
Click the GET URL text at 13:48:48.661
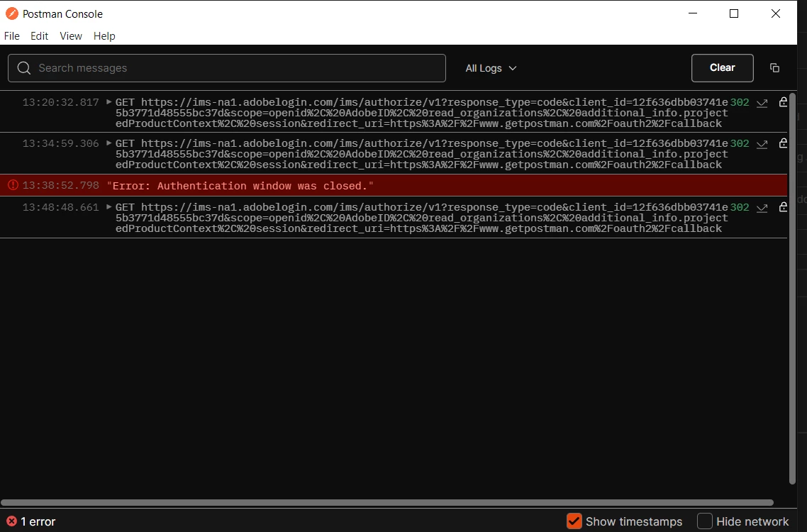[x=421, y=218]
